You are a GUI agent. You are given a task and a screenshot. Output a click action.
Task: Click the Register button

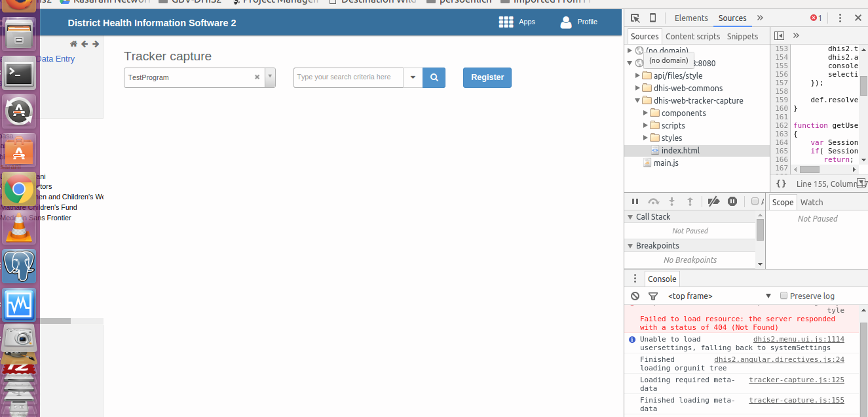pos(487,77)
